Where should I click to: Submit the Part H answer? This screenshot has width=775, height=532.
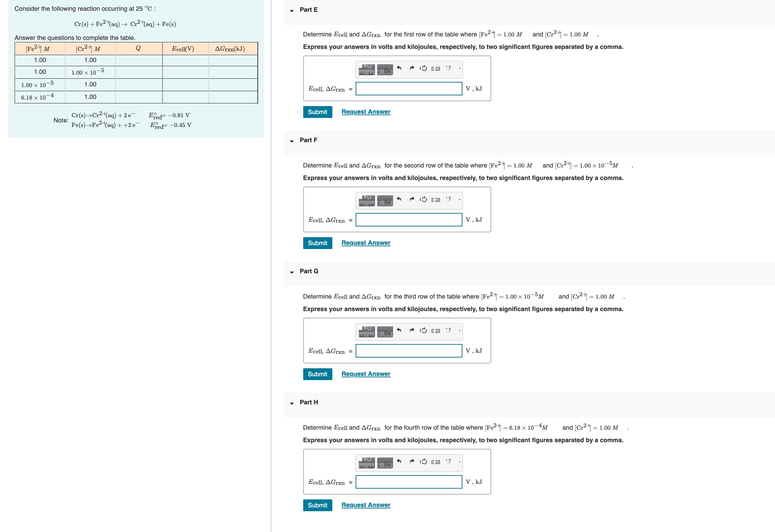(x=317, y=505)
